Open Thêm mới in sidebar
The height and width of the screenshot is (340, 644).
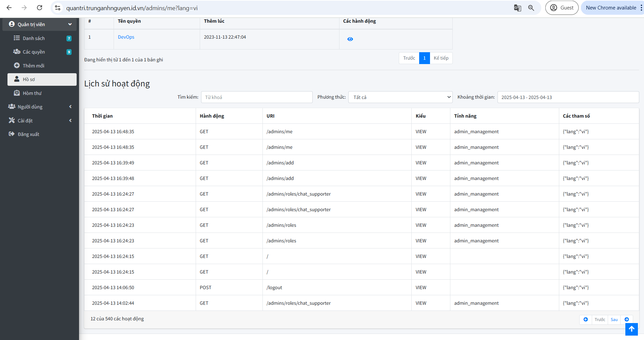tap(42, 66)
